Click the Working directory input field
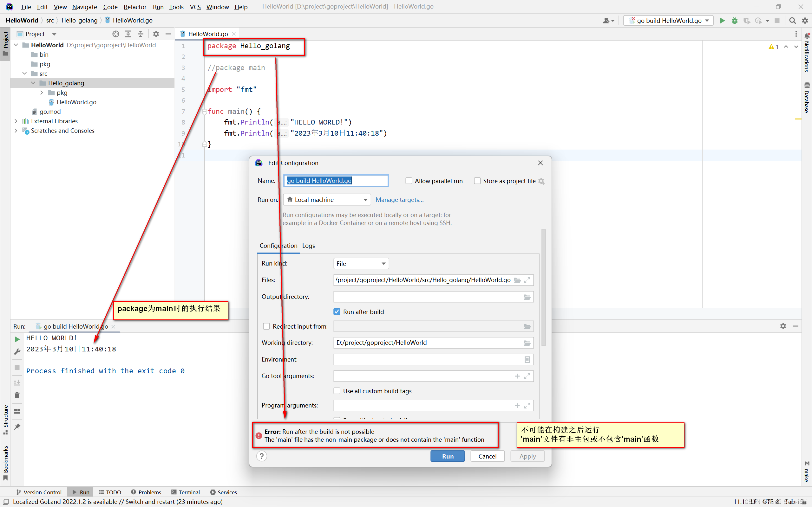Viewport: 812px width, 507px height. (426, 342)
